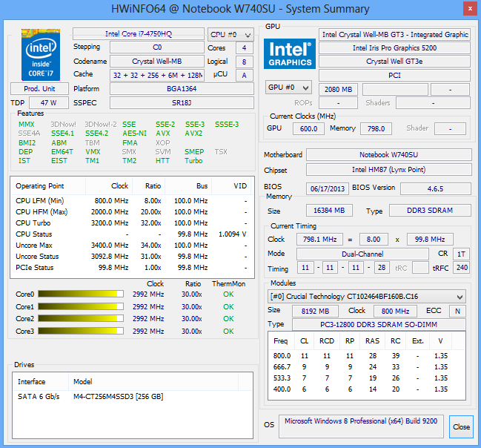Click the GPU Memory clock 798.0 field
The image size is (481, 448).
coord(376,128)
